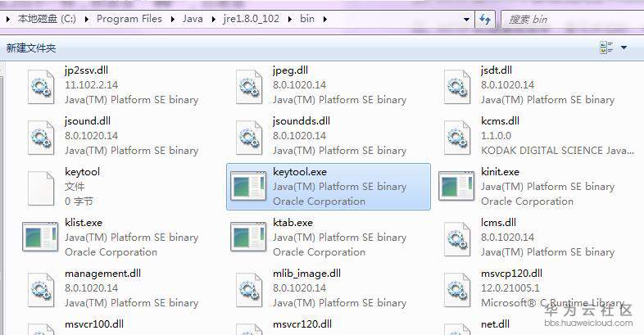Select the msvcp120.dll file name
This screenshot has height=335, width=644.
512,274
